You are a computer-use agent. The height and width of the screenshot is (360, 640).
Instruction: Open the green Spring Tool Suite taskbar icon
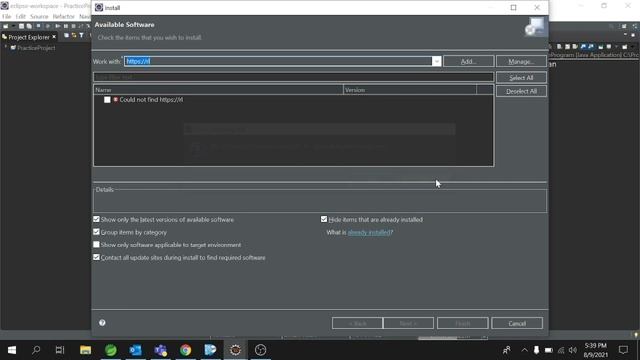coord(111,350)
